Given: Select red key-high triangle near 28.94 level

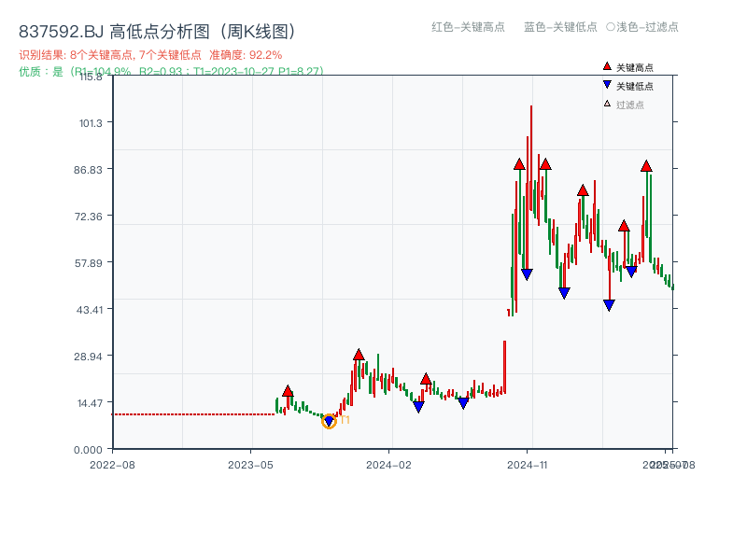Looking at the screenshot, I should [x=359, y=355].
